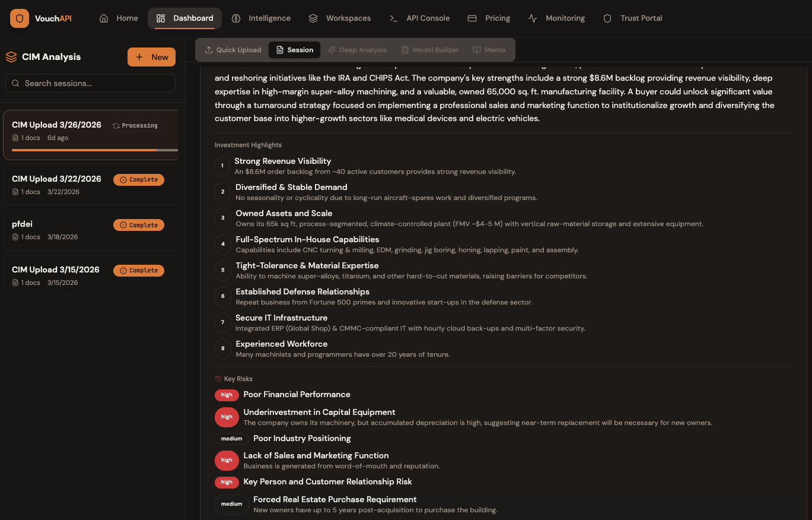Viewport: 812px width, 520px height.
Task: Open the Model Builder tab
Action: tap(430, 50)
